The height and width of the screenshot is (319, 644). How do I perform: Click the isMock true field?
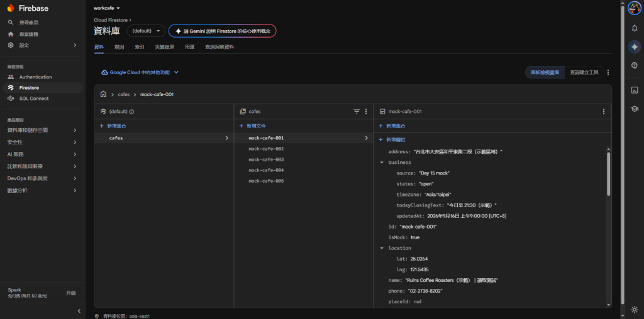(404, 237)
